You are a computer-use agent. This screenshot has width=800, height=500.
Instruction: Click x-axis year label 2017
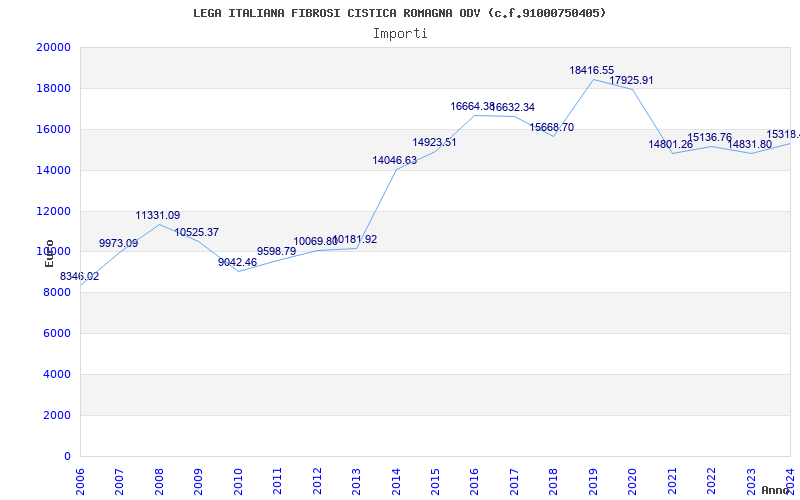514,481
